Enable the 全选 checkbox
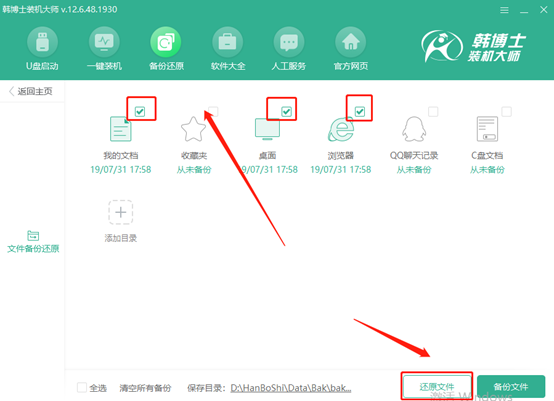 tap(82, 388)
